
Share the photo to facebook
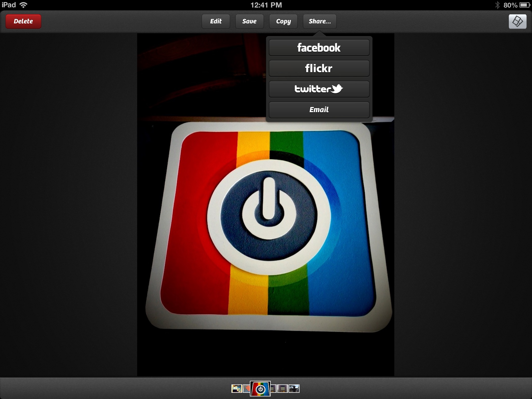pos(319,47)
